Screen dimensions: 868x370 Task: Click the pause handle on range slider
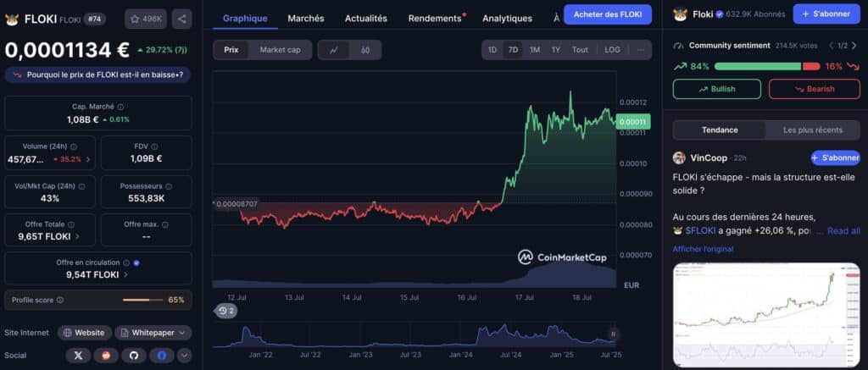[x=614, y=334]
